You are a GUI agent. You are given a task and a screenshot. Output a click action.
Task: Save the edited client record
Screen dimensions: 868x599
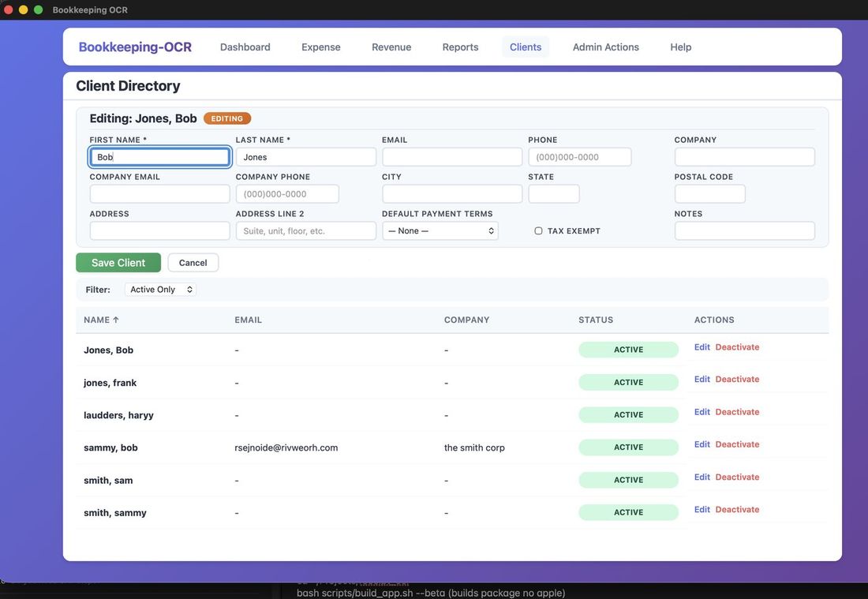pos(118,262)
